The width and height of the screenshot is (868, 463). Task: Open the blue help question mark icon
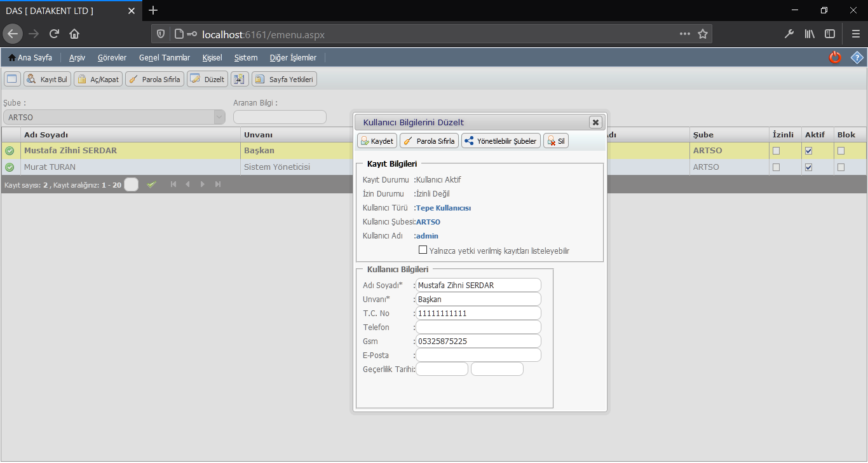tap(857, 57)
